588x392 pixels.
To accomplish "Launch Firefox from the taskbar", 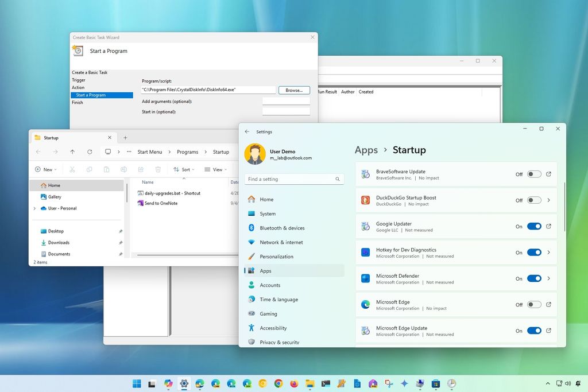I will click(294, 383).
